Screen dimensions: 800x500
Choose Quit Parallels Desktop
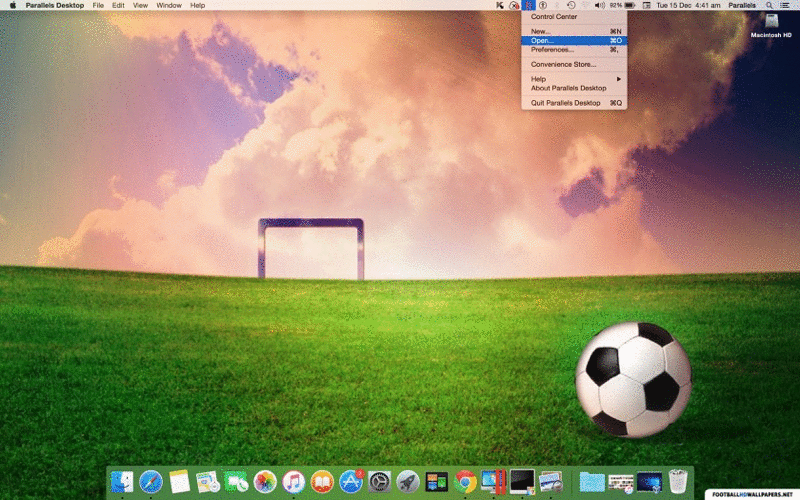(x=566, y=103)
